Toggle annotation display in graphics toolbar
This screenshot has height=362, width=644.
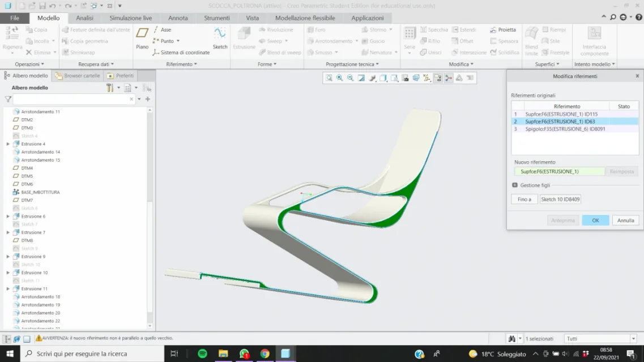pyautogui.click(x=438, y=78)
